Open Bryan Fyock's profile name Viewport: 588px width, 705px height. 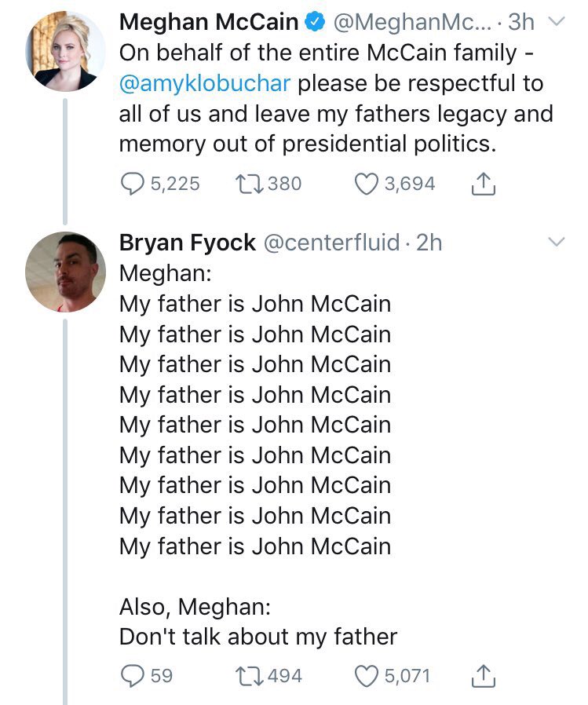[x=187, y=243]
